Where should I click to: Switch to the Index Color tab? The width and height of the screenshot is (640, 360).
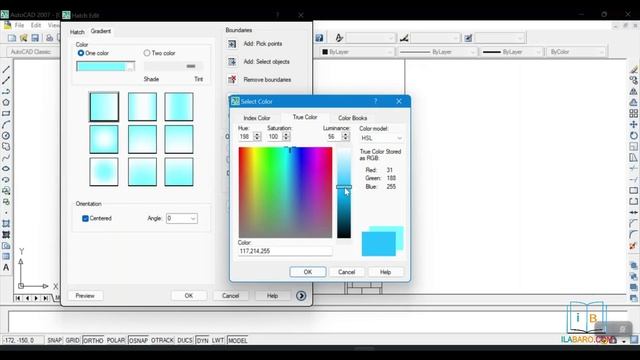(x=257, y=118)
